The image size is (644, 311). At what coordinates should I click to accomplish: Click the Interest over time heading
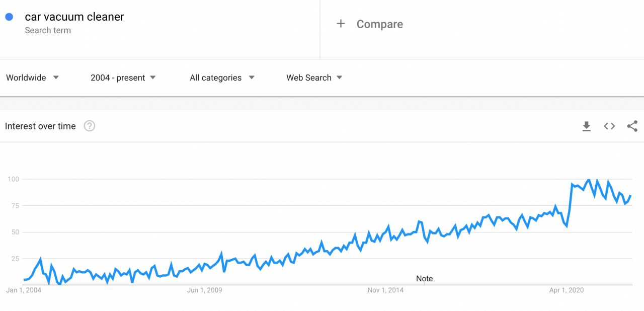[x=40, y=126]
